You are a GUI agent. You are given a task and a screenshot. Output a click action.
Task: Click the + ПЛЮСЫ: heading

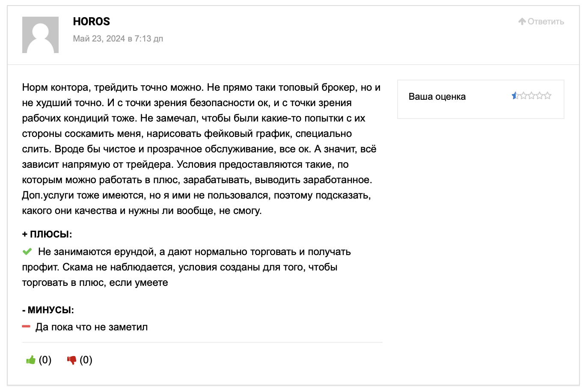click(x=47, y=234)
